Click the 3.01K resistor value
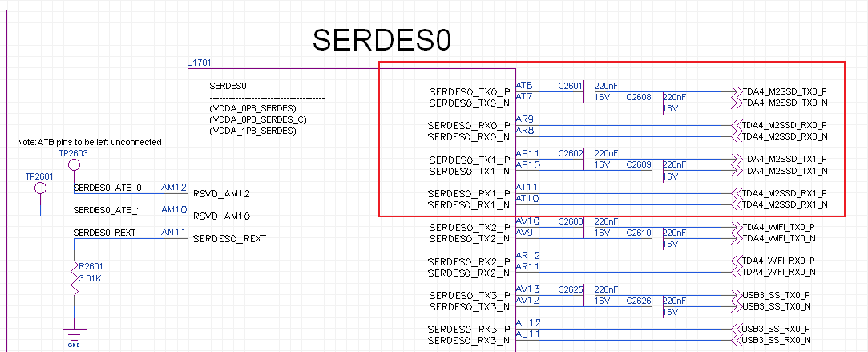 [x=91, y=278]
